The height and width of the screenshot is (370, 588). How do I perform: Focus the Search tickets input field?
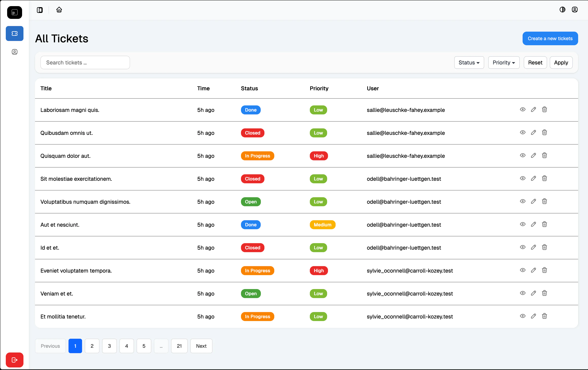click(x=85, y=63)
